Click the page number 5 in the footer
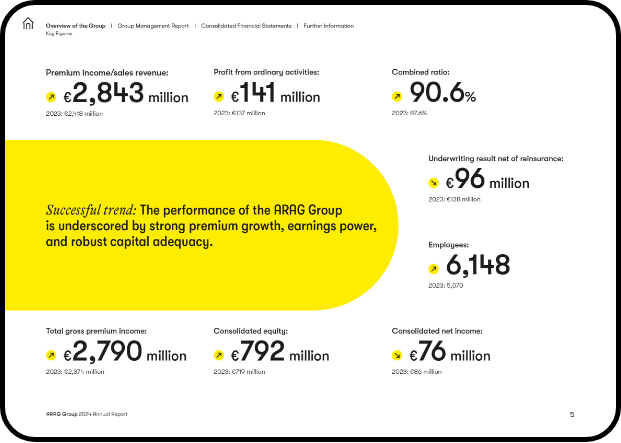The width and height of the screenshot is (621, 443). point(572,414)
